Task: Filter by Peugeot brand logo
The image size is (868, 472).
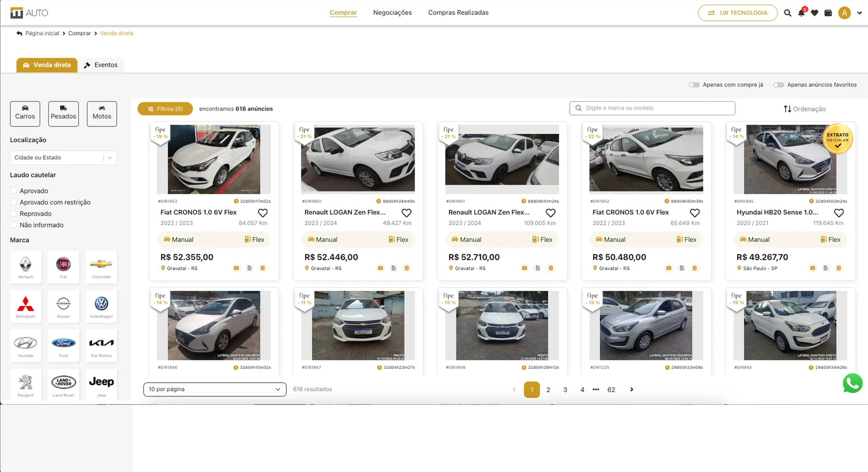Action: pyautogui.click(x=25, y=385)
